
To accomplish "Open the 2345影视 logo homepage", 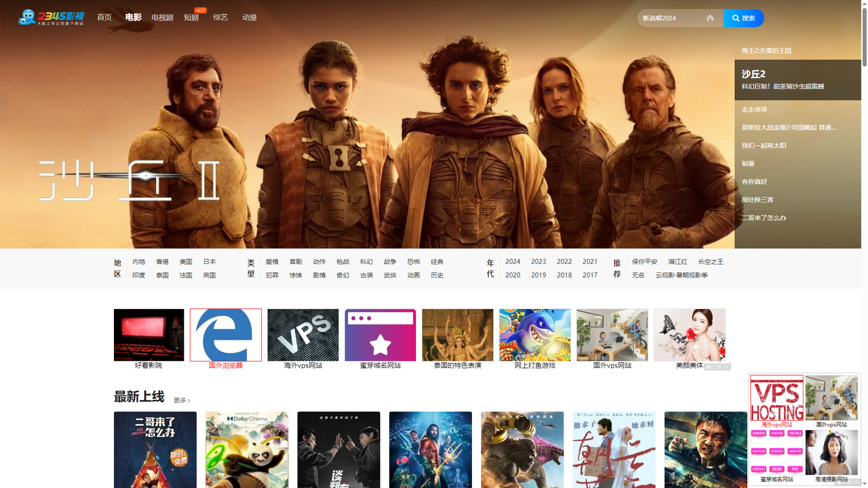I will [x=51, y=17].
